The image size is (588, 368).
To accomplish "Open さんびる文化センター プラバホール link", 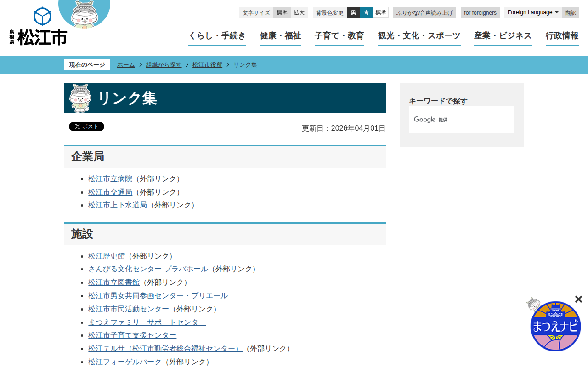I will click(x=148, y=269).
